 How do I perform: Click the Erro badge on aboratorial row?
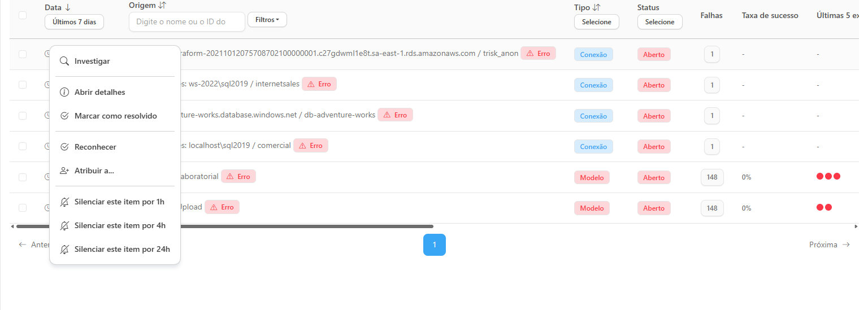click(x=238, y=176)
